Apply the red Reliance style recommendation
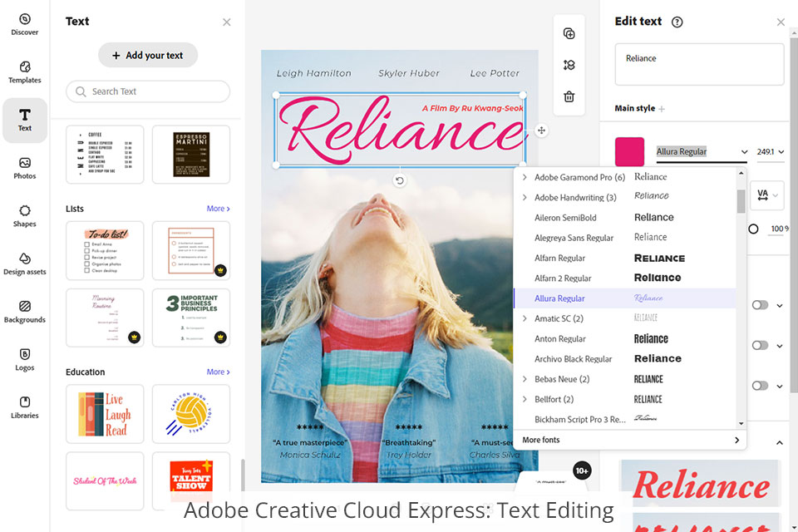This screenshot has width=798, height=532. [700, 484]
